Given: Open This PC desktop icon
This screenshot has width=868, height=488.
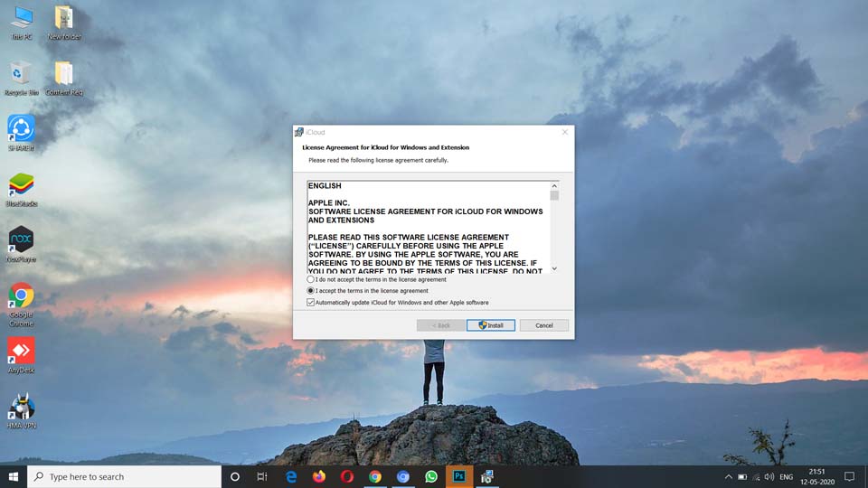Looking at the screenshot, I should click(x=22, y=22).
